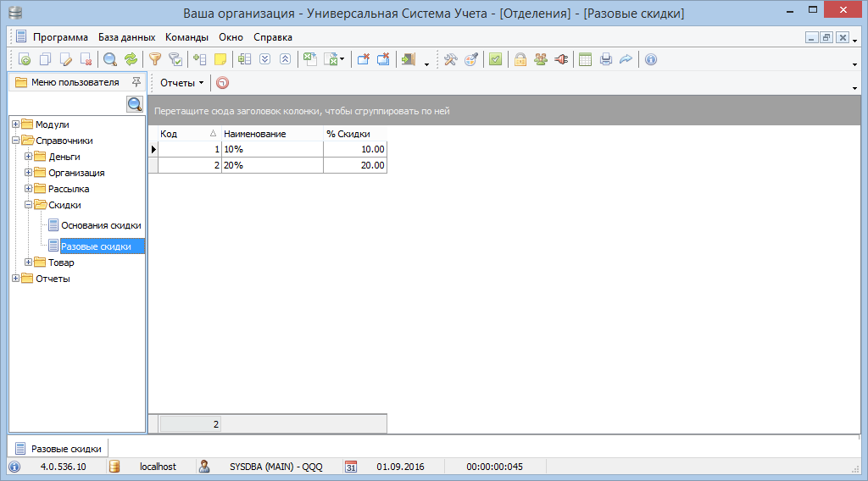
Task: Click the printer icon in toolbar
Action: (606, 59)
